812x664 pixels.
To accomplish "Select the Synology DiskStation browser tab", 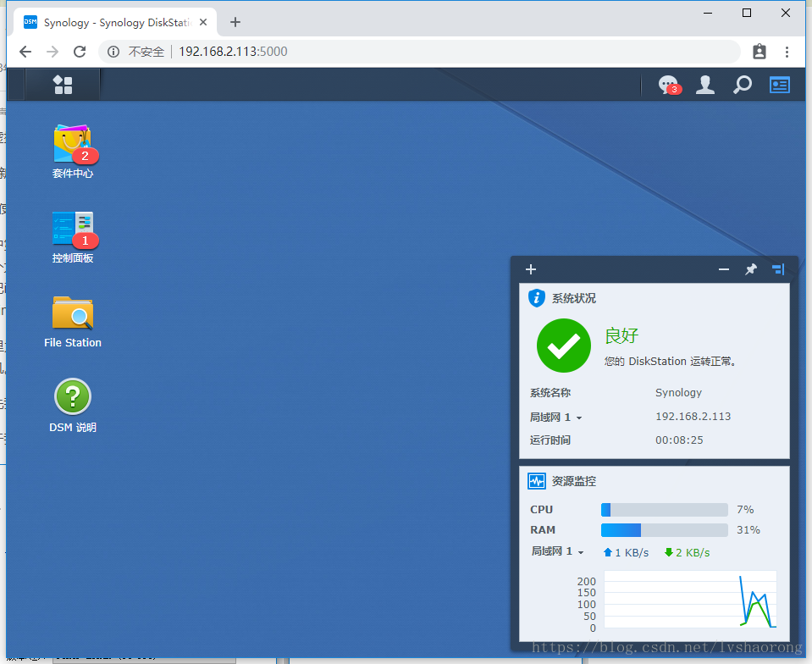I will [x=115, y=23].
